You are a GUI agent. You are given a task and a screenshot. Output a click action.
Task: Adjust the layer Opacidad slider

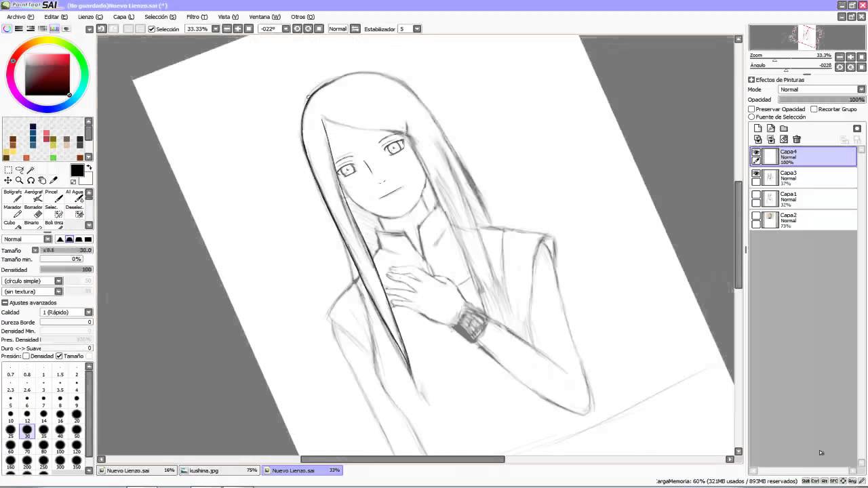822,100
